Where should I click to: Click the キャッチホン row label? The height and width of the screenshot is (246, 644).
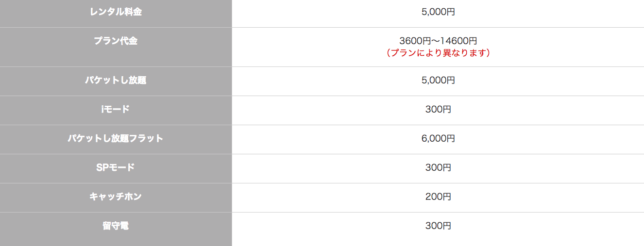click(x=116, y=197)
